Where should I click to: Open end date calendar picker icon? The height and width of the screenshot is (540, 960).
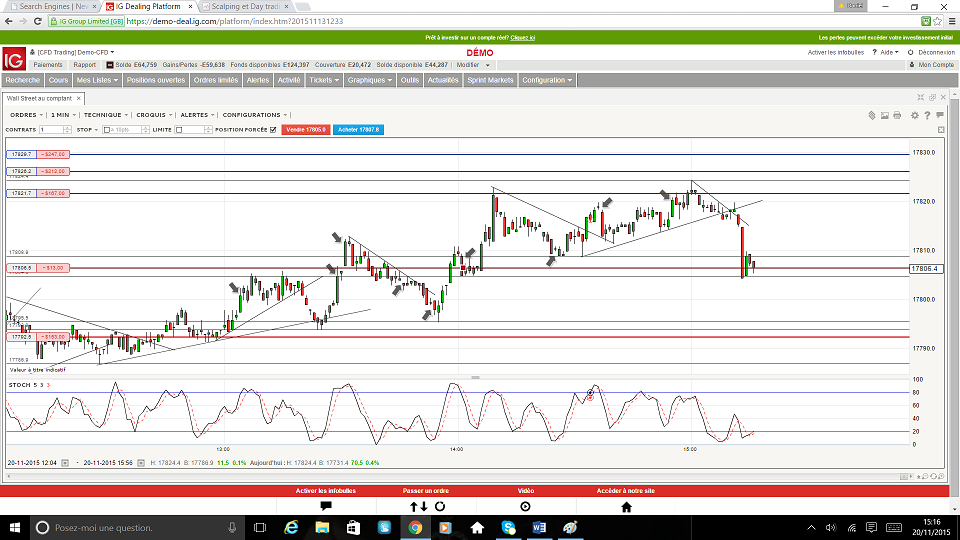coord(141,463)
